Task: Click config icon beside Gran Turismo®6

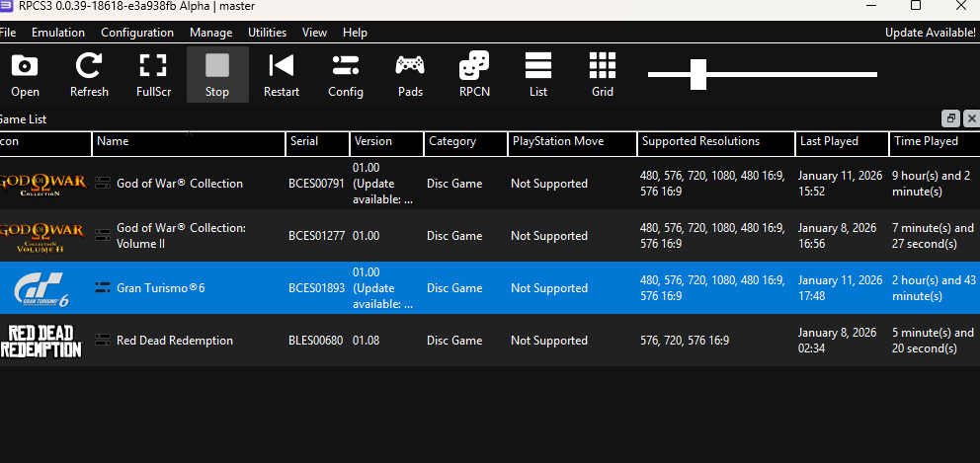Action: pos(103,288)
